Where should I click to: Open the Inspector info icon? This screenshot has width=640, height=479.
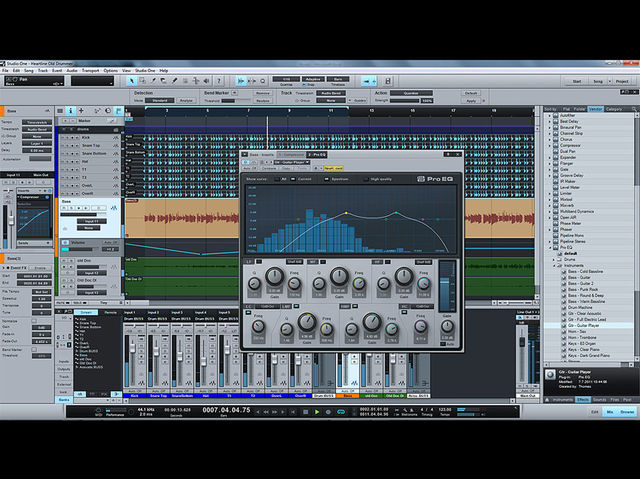tap(71, 111)
